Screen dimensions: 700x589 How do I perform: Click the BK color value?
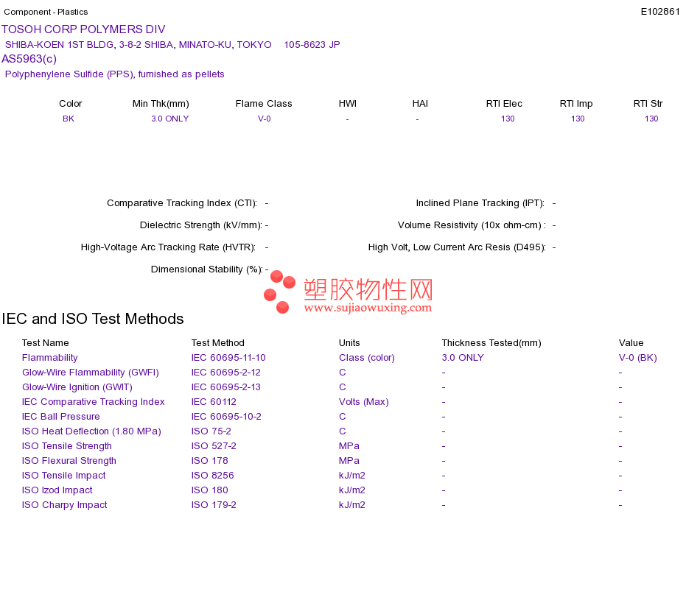tap(69, 119)
